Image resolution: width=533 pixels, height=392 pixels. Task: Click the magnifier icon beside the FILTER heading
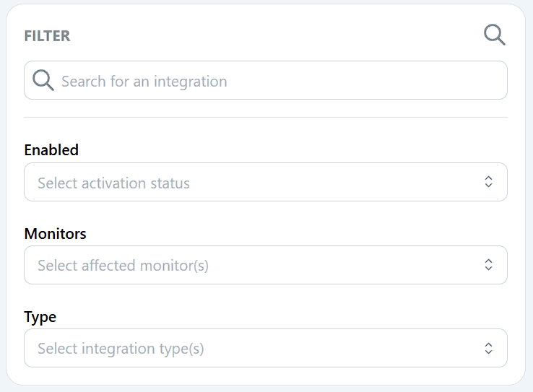[x=495, y=35]
